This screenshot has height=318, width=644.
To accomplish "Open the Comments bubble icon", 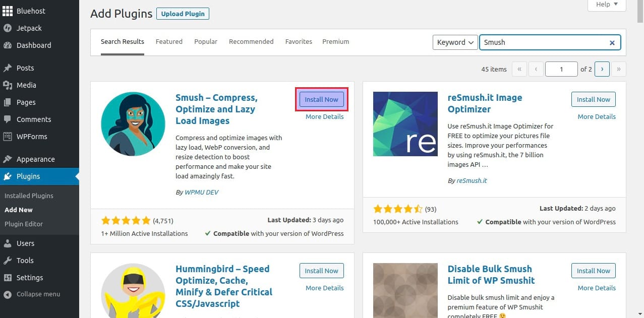I will [8, 119].
